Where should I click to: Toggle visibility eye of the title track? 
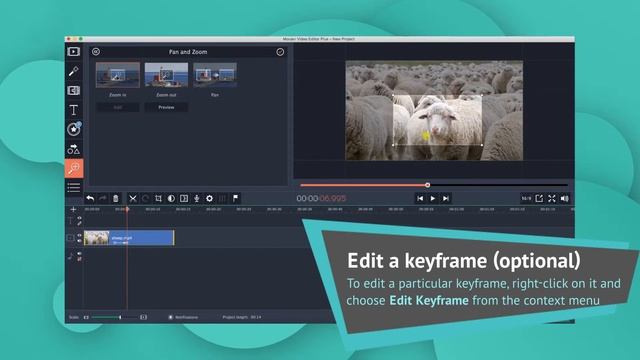[79, 218]
